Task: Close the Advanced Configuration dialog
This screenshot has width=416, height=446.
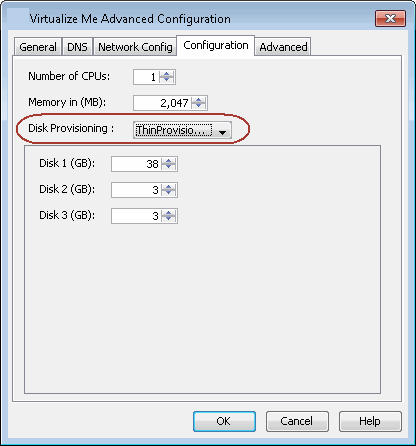Action: 390,18
